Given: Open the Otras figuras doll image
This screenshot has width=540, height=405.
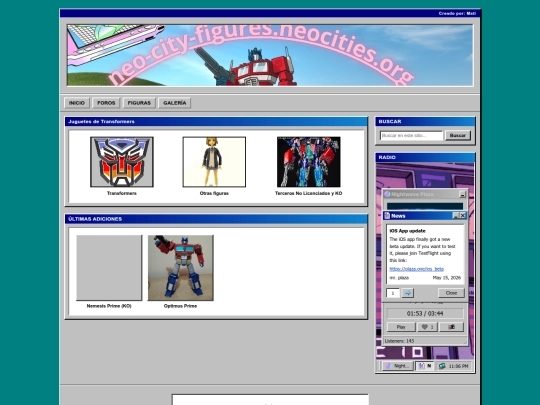Looking at the screenshot, I should point(214,162).
